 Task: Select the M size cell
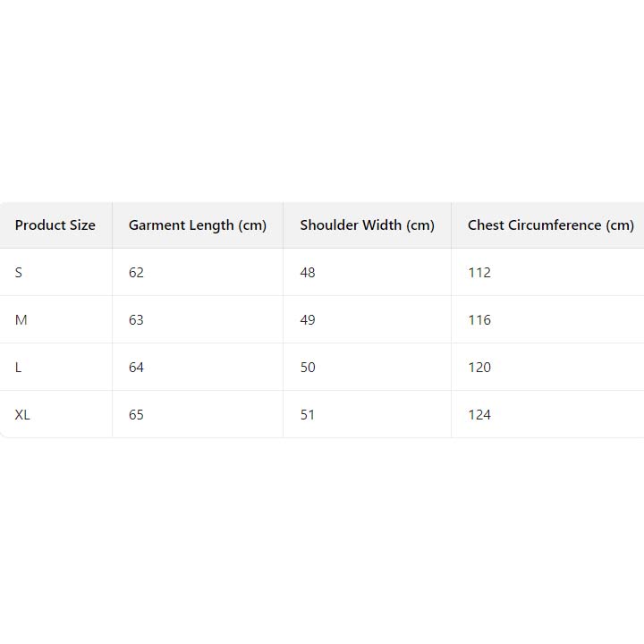pos(21,320)
